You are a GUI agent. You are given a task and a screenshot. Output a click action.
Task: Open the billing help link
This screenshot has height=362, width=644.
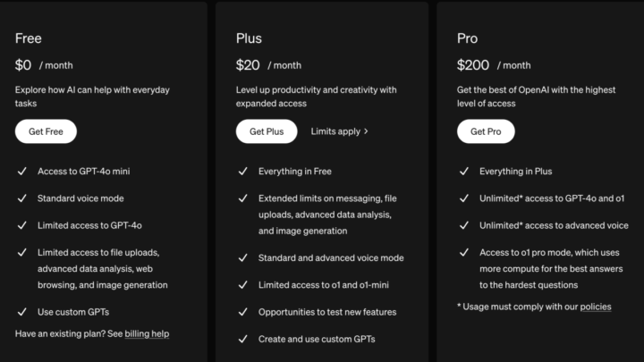click(x=147, y=333)
